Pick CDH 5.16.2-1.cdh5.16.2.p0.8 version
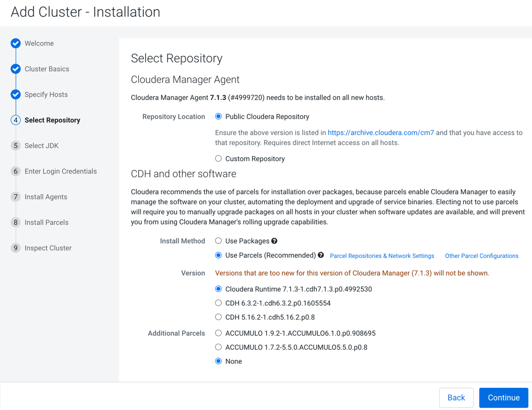Viewport: 532px width, 410px height. [219, 318]
